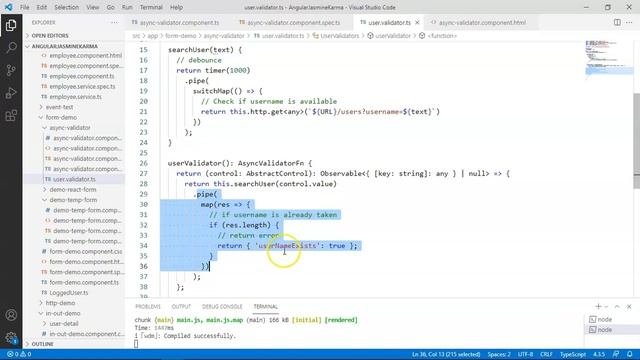Image resolution: width=640 pixels, height=360 pixels.
Task: Click the code minimap preview
Action: [x=608, y=59]
